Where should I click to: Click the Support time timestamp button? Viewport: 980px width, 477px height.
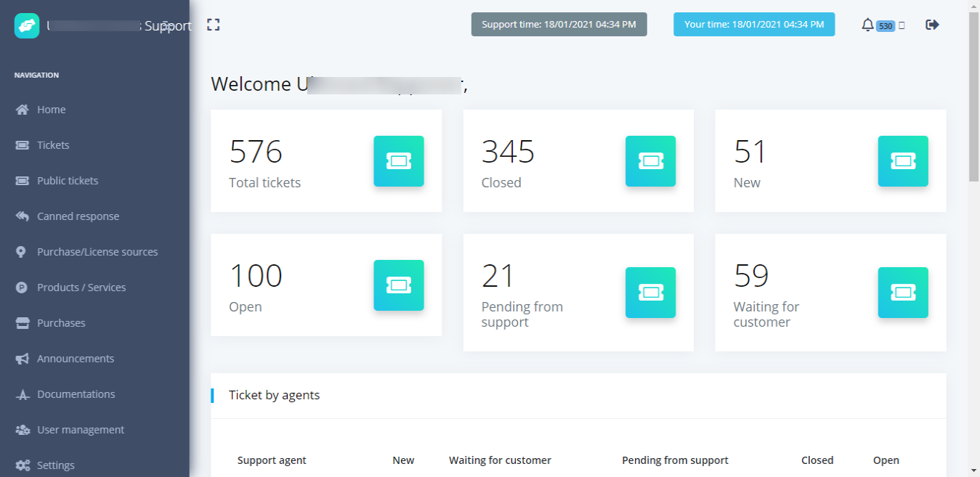(x=559, y=24)
